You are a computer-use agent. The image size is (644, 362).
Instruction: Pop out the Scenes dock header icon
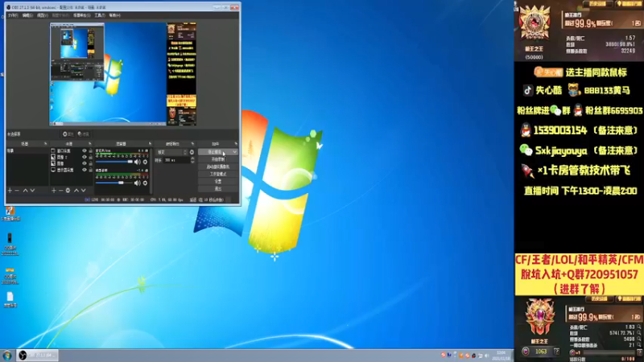tap(46, 144)
